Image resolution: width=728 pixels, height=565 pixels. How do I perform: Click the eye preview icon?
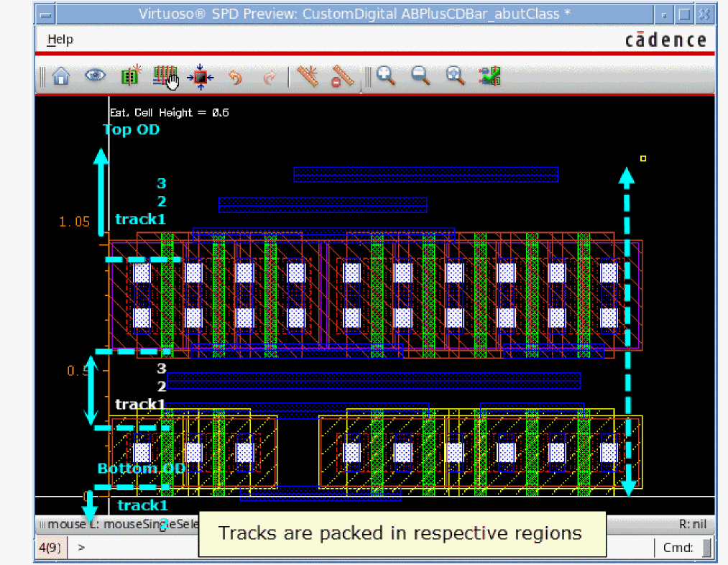tap(95, 75)
